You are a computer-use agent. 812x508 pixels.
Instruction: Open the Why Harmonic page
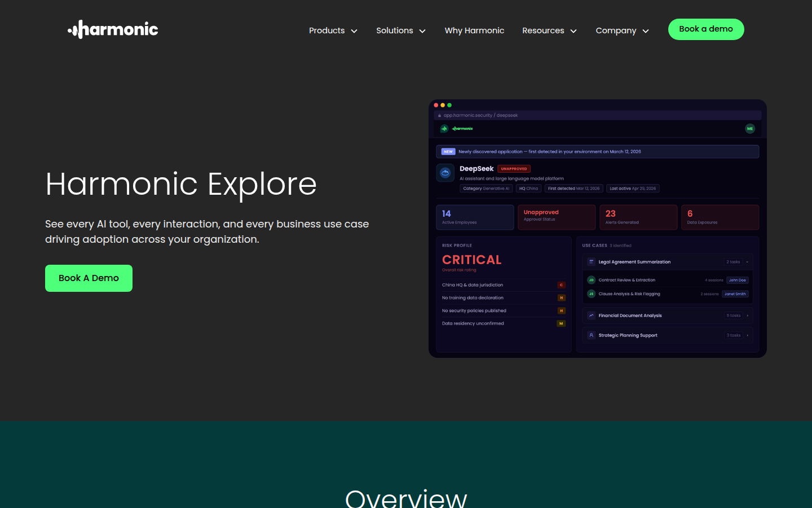[x=474, y=30]
